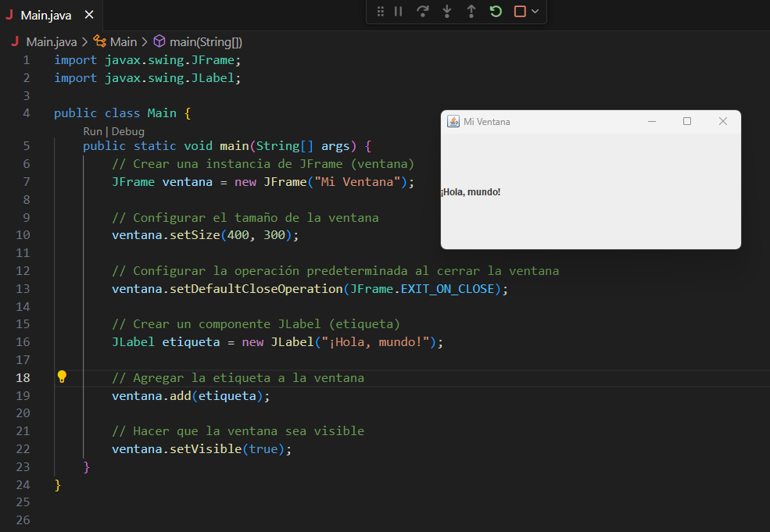Pause the debug session
The height and width of the screenshot is (532, 770).
pyautogui.click(x=398, y=11)
